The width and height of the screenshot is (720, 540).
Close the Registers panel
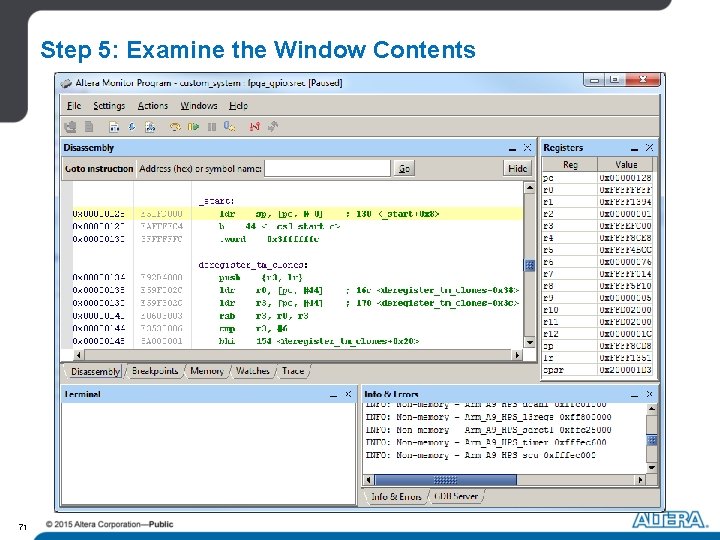pos(649,148)
